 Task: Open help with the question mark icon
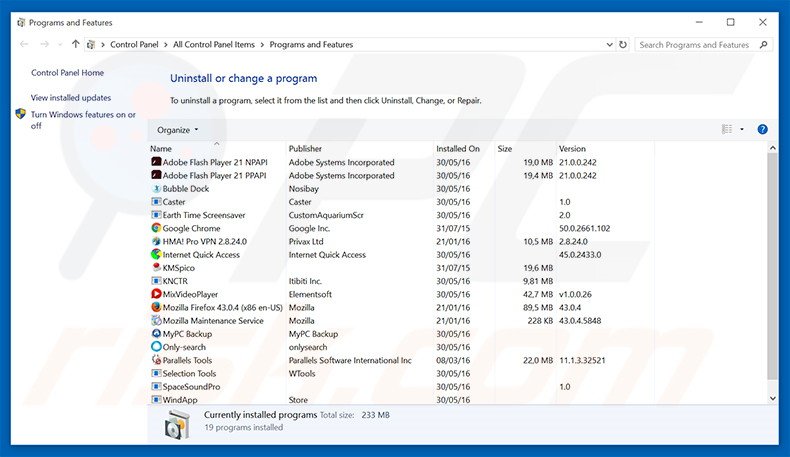click(762, 129)
